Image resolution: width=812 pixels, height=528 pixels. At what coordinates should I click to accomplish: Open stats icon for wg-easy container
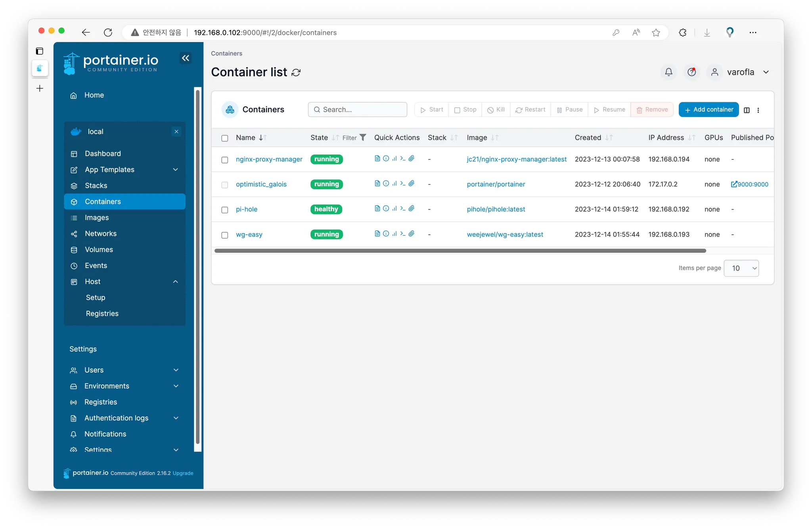(x=395, y=234)
